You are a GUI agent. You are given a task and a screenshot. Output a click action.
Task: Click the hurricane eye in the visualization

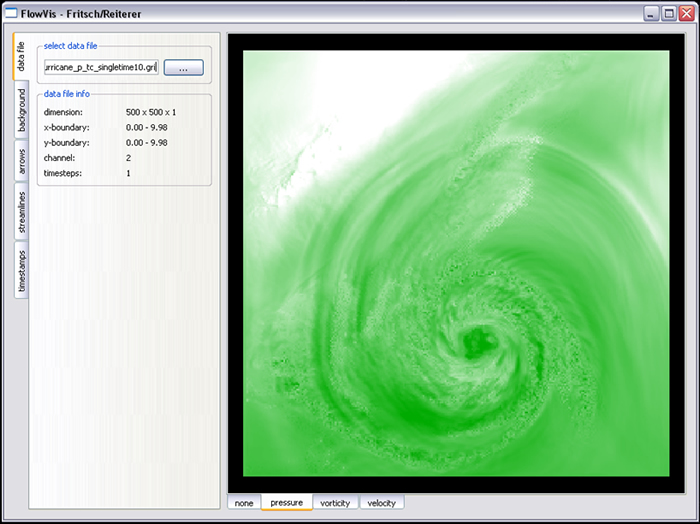tap(478, 347)
